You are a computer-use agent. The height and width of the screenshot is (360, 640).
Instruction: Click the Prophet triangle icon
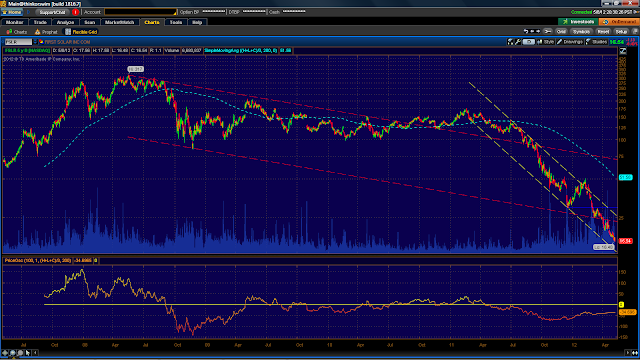click(38, 32)
